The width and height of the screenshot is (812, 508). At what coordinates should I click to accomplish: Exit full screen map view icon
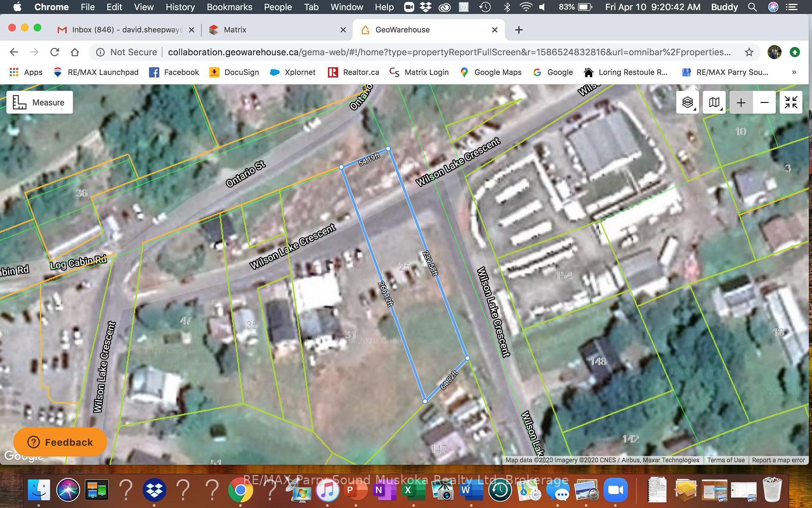(x=791, y=102)
